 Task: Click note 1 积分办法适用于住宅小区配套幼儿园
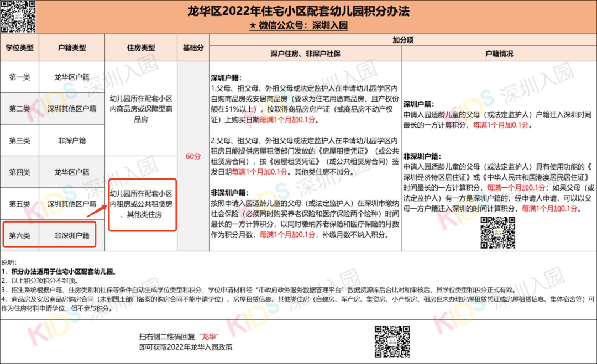coord(59,272)
